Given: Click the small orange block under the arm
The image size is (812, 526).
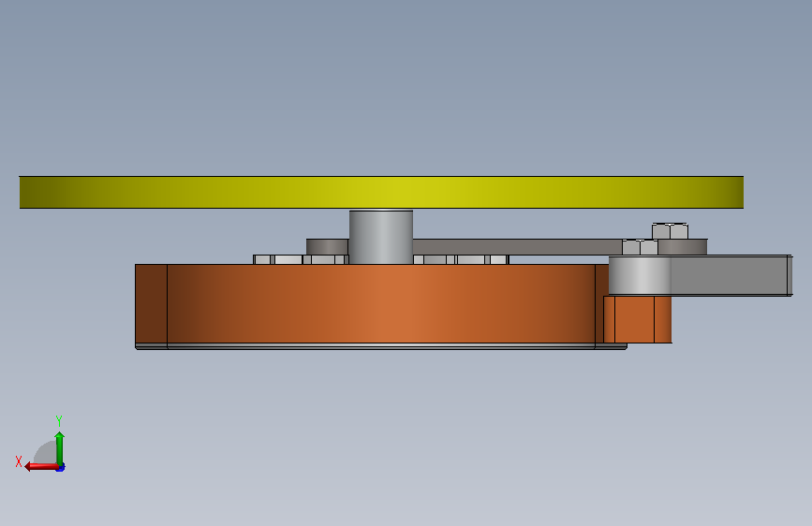Looking at the screenshot, I should [638, 319].
